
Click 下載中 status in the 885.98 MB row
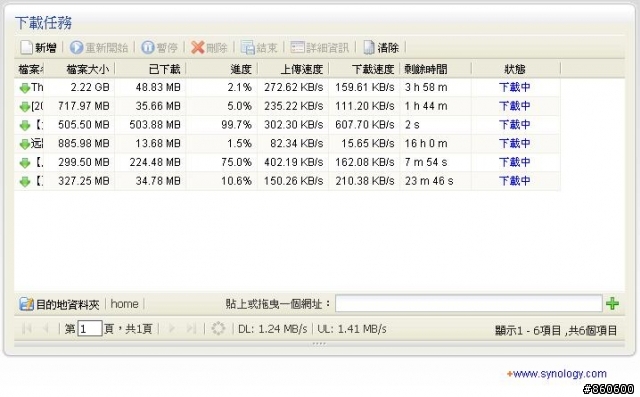coord(515,143)
